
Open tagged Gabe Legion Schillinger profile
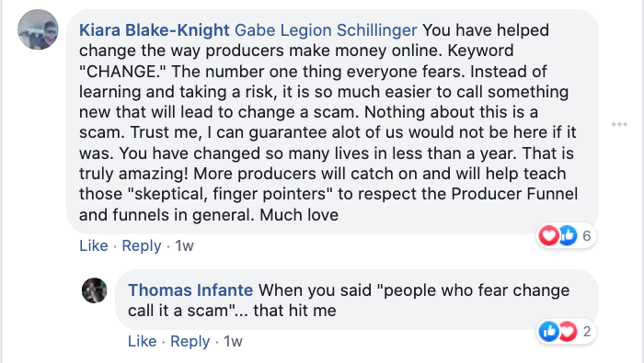326,30
